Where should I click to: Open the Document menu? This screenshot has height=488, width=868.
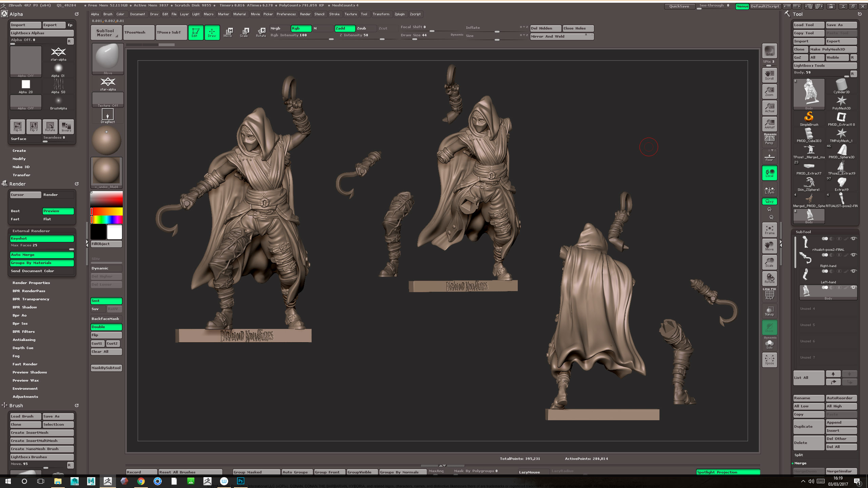pos(137,14)
